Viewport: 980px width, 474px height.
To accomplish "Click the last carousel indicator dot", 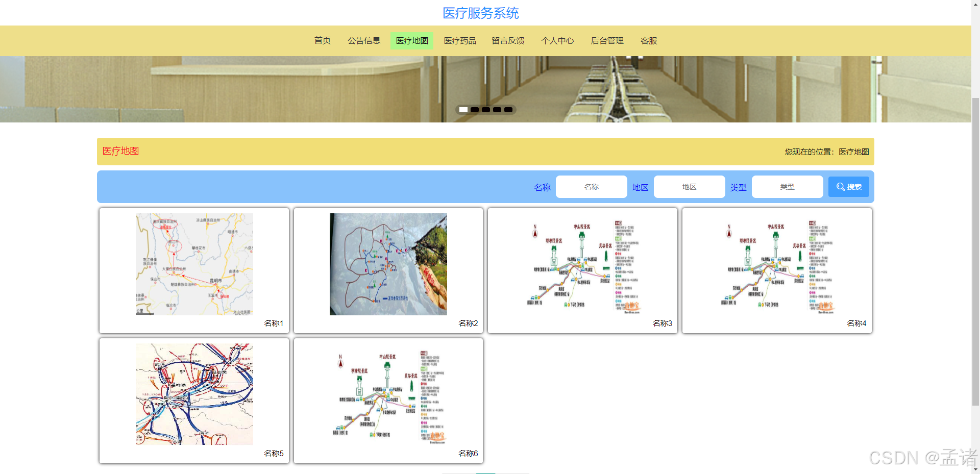I will point(508,109).
